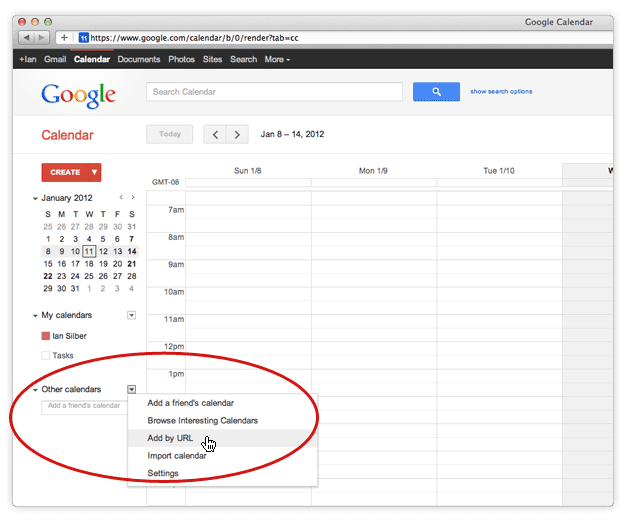
Task: Click the Jan 8 – 14, 2012 date range
Action: [x=292, y=134]
